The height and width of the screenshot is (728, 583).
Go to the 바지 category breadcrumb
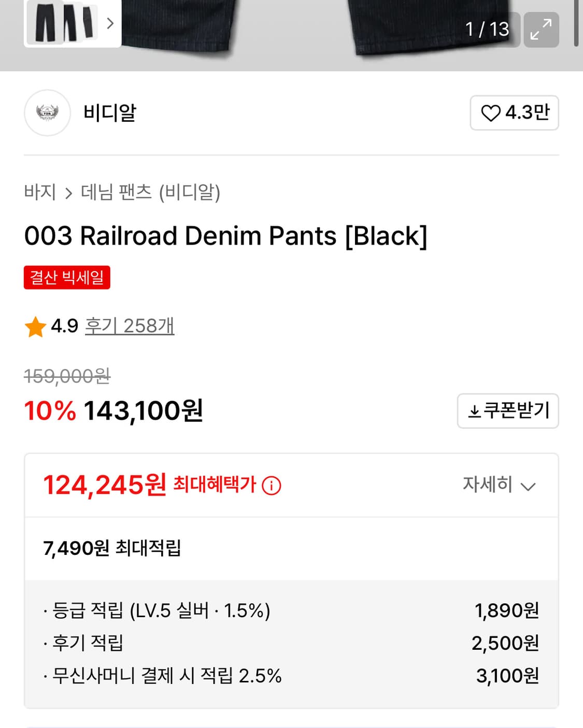click(x=40, y=192)
